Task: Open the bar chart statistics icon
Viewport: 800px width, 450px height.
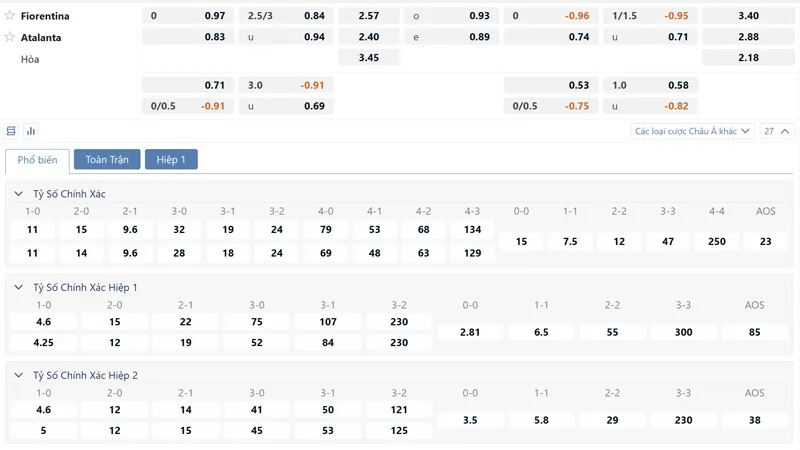Action: click(31, 131)
